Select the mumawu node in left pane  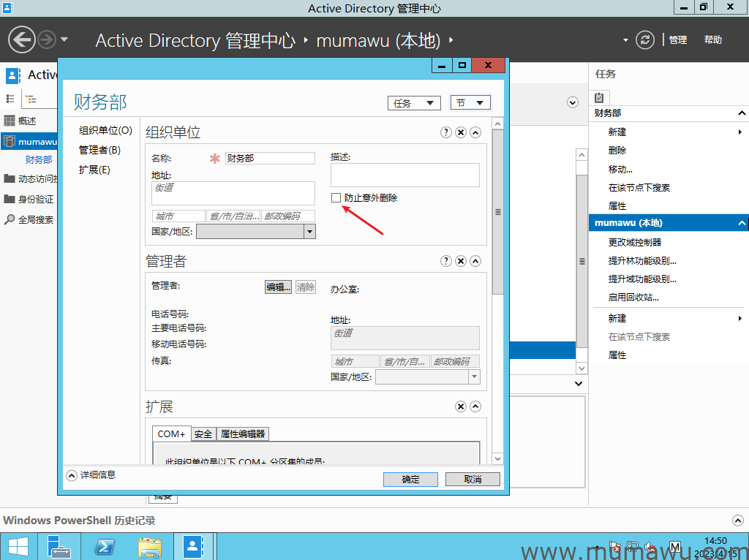[29, 141]
